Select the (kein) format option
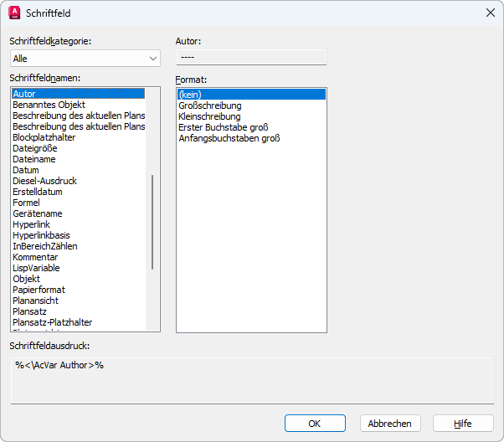 [191, 95]
